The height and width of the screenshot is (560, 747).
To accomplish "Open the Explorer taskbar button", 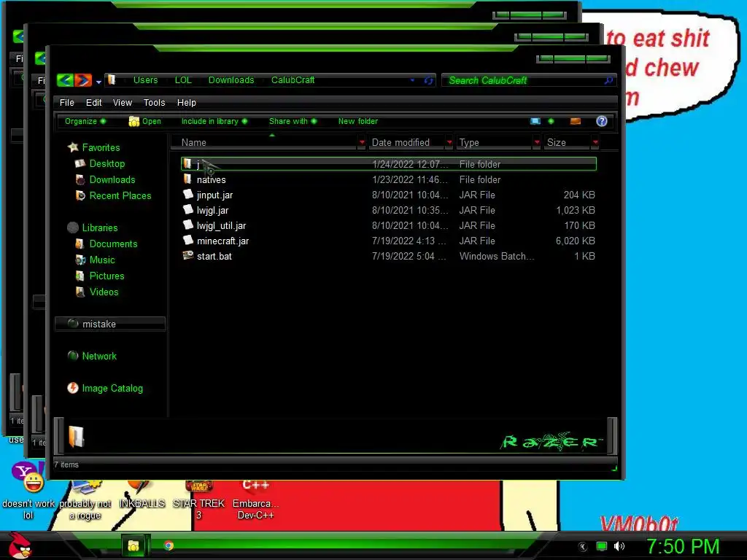I will tap(133, 545).
